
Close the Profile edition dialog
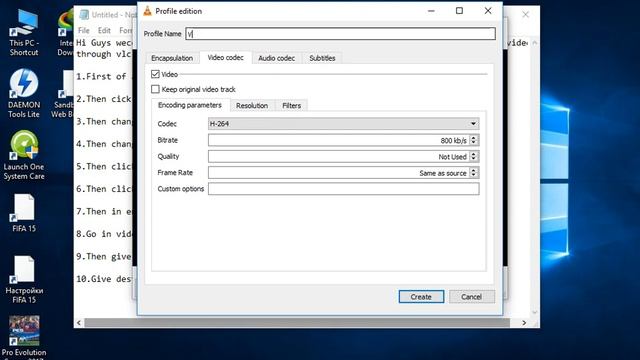click(488, 11)
